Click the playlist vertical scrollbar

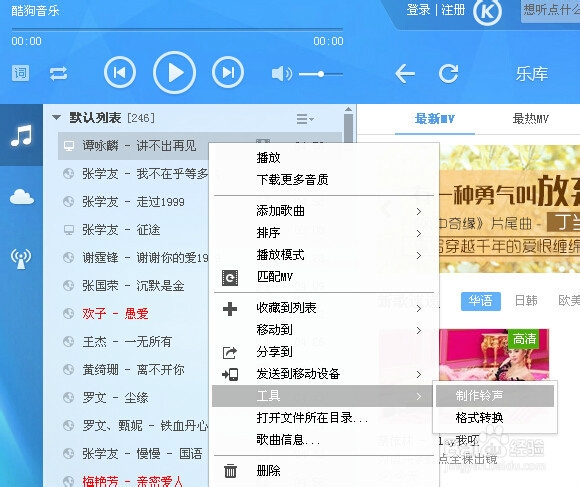click(348, 128)
